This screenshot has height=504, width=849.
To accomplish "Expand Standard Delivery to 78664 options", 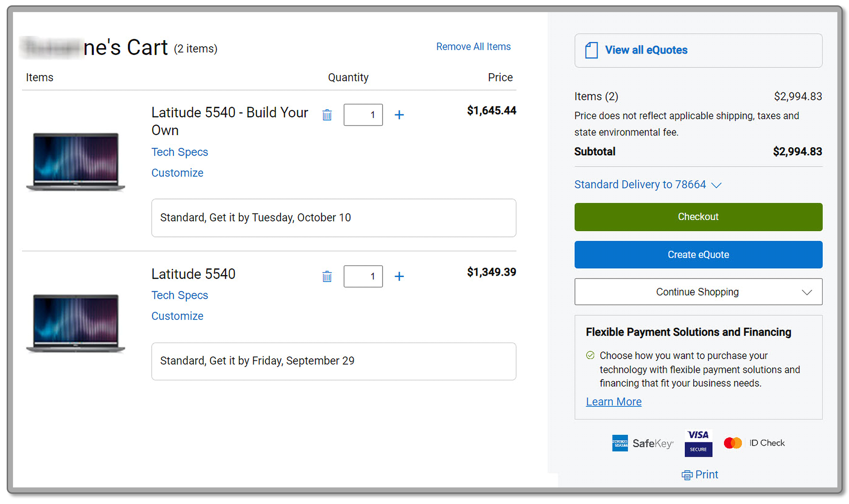I will coord(648,185).
